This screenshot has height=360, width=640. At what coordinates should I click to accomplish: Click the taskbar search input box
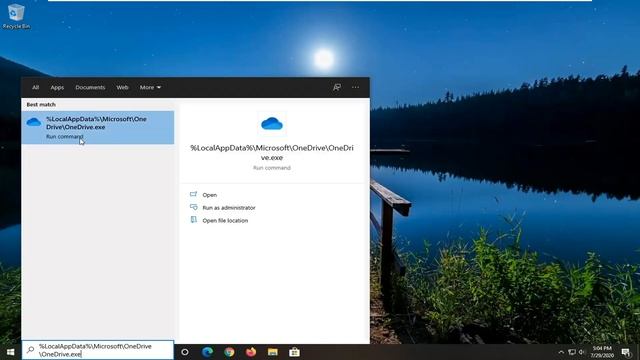(98, 350)
